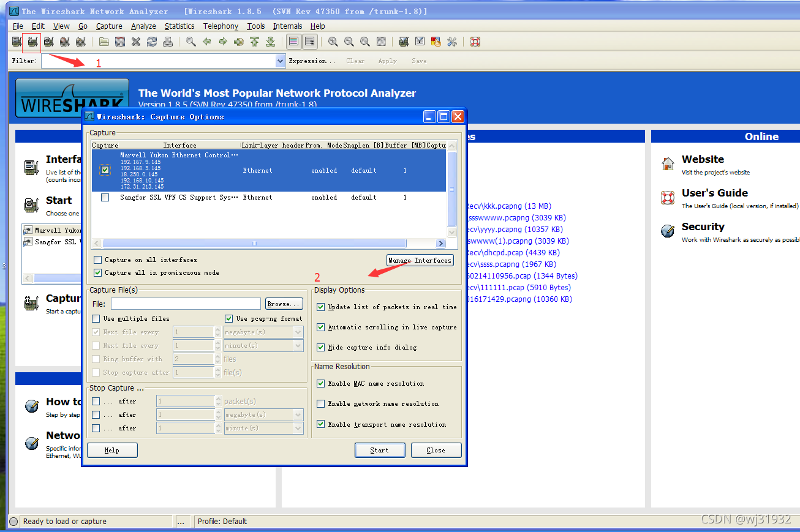Restart the live capture toolbar icon
800x532 pixels.
pos(80,42)
